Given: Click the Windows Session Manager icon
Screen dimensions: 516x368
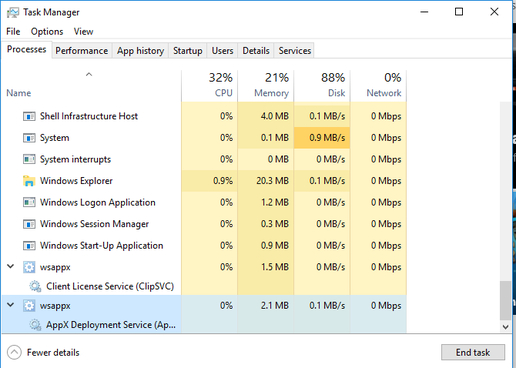Looking at the screenshot, I should (x=29, y=224).
